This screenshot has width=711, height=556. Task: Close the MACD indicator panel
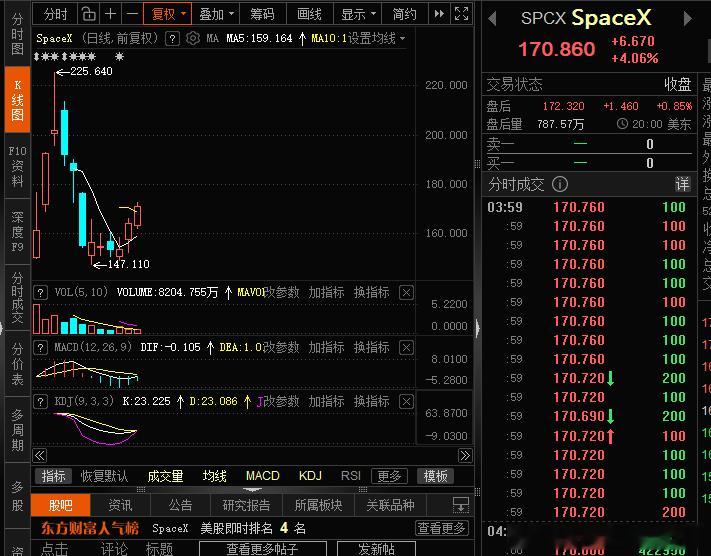pyautogui.click(x=406, y=348)
